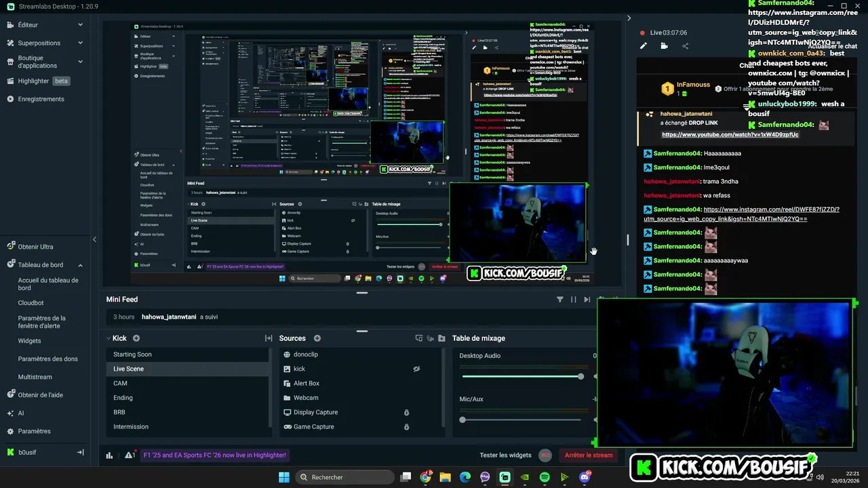Click the Highlighter F1 '25 announcement banner
868x488 pixels.
tap(214, 455)
